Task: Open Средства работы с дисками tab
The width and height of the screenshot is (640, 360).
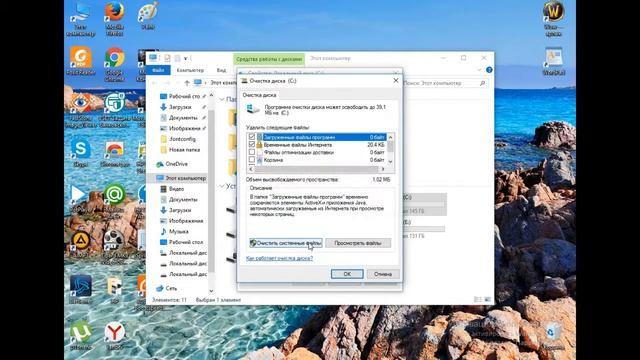Action: point(269,59)
